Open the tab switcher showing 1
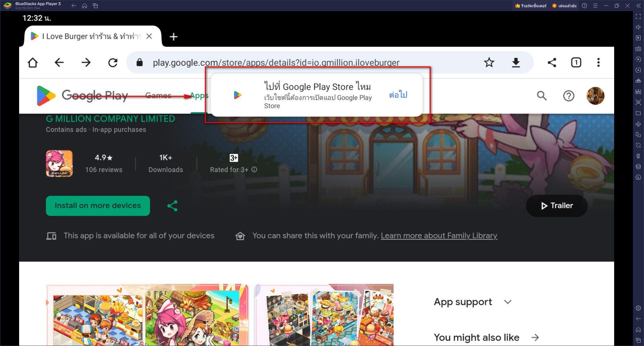Viewport: 644px width, 346px height. pyautogui.click(x=576, y=62)
